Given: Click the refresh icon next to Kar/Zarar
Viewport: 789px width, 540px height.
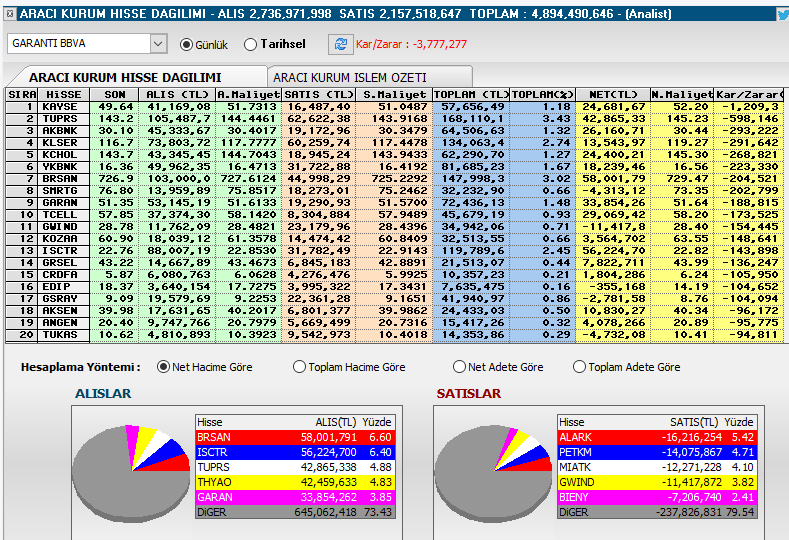Looking at the screenshot, I should [341, 44].
